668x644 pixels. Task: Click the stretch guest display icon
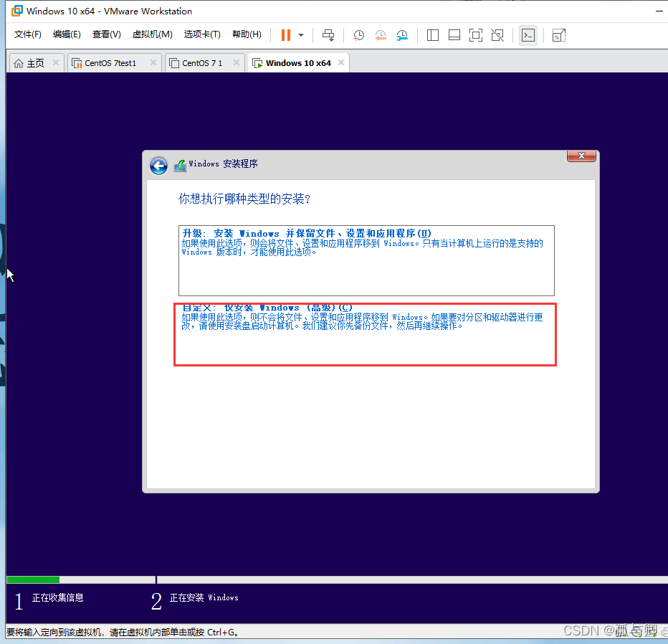(x=558, y=35)
